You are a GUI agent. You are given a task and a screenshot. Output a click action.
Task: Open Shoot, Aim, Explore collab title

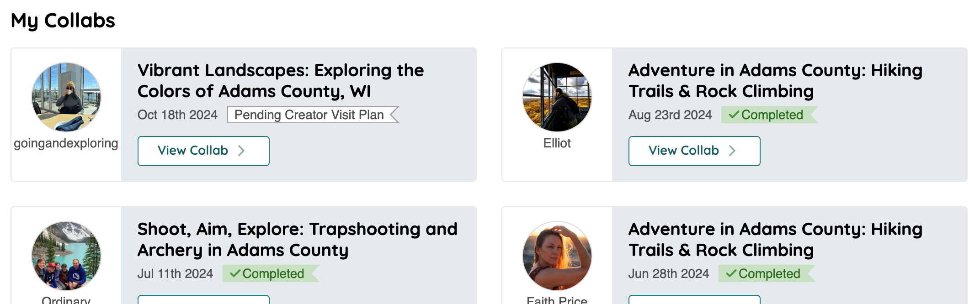(x=298, y=240)
